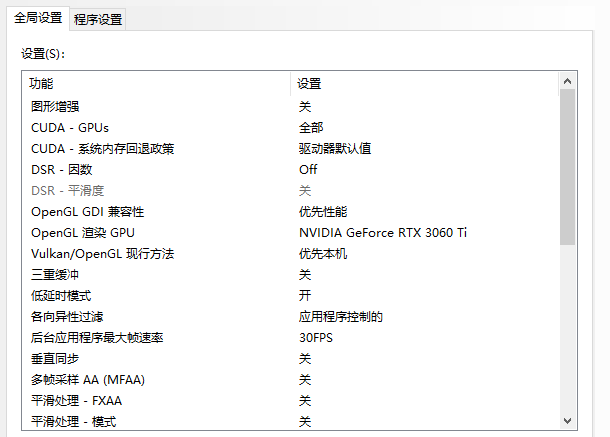Adjust the 30FPS background frame rate value
Image resolution: width=610 pixels, height=437 pixels.
[x=316, y=338]
